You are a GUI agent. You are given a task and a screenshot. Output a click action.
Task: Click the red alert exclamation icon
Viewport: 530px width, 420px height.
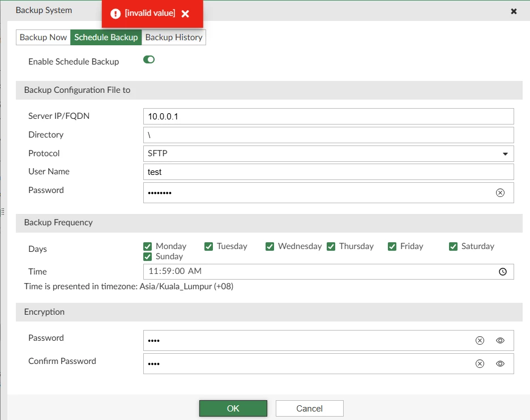click(x=116, y=14)
